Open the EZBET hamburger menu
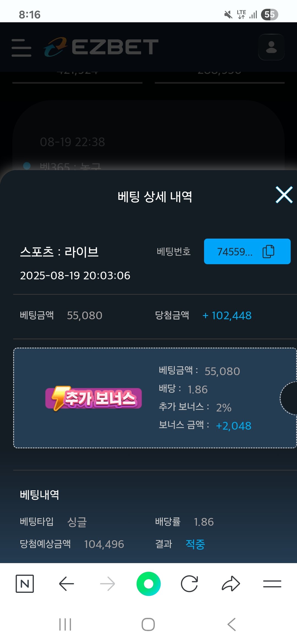This screenshot has width=297, height=644. [x=21, y=48]
